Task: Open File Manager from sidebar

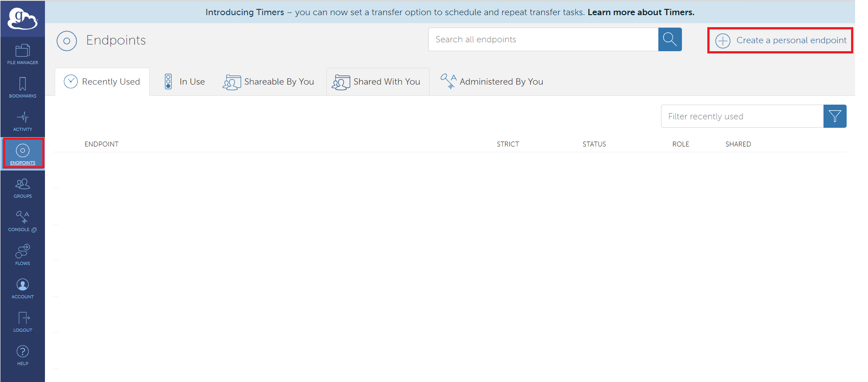Action: 23,54
